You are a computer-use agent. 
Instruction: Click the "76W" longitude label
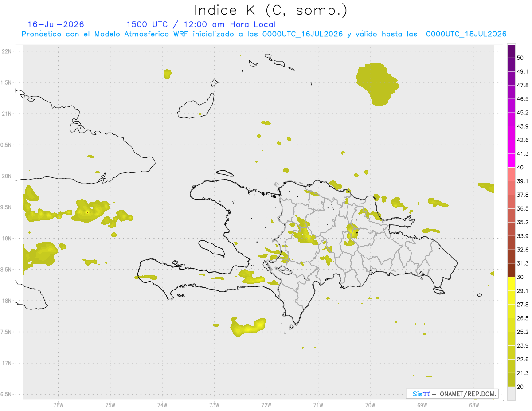tap(58, 404)
